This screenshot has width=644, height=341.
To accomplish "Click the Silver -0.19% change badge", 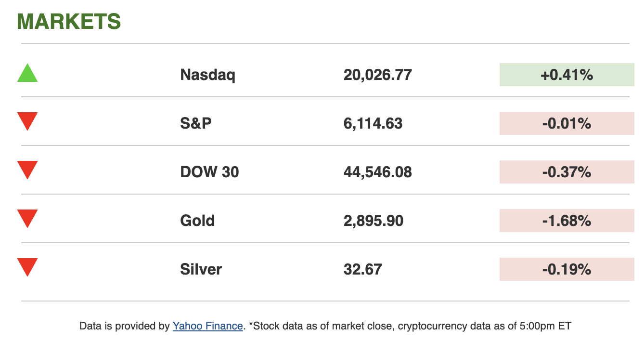I will click(567, 269).
